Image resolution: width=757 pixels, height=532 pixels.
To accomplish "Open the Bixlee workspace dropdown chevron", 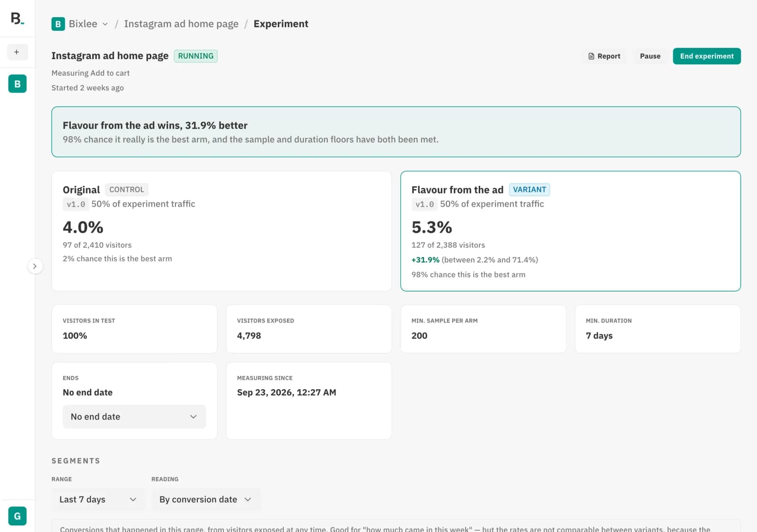I will coord(105,24).
